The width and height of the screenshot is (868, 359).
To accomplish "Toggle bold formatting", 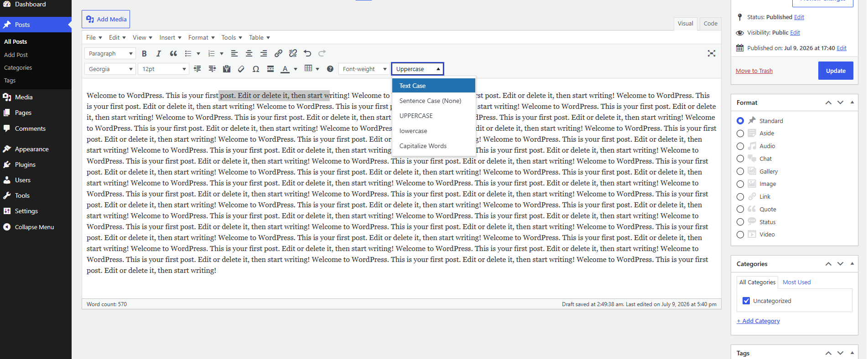I will point(144,53).
